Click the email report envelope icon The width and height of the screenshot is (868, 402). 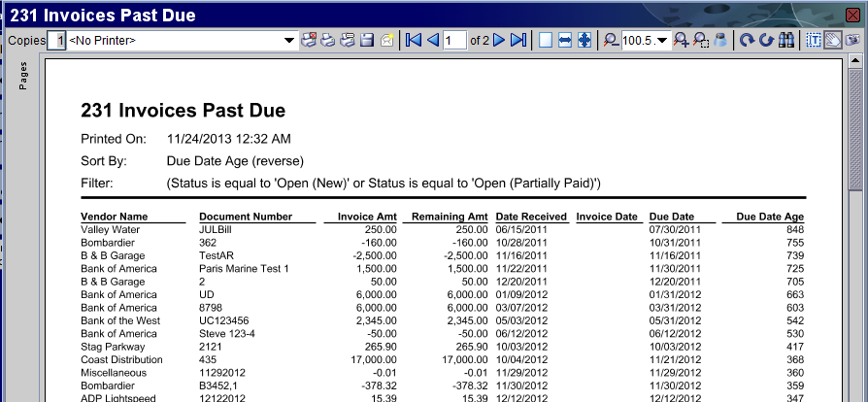[386, 40]
